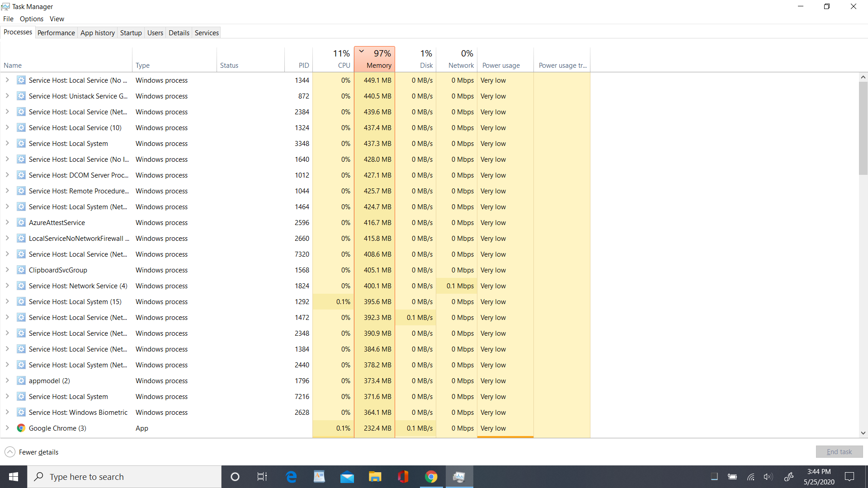This screenshot has height=488, width=868.
Task: Open Google Chrome from the taskbar
Action: (x=430, y=477)
